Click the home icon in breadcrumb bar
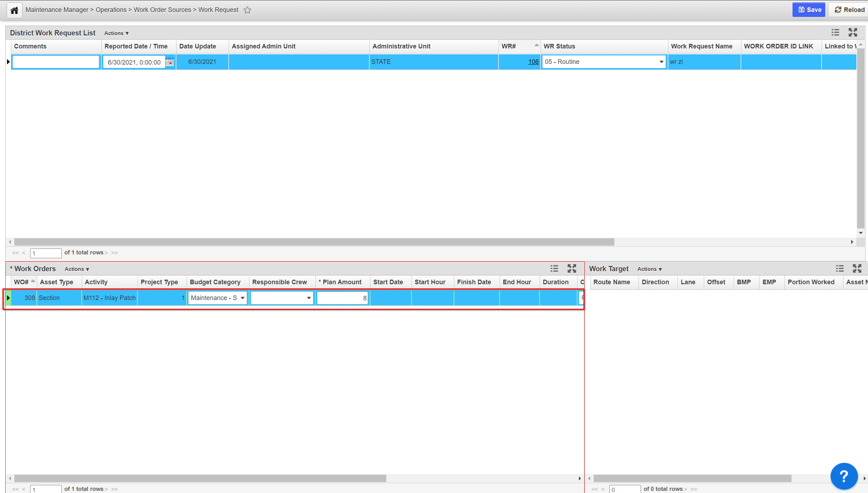Image resolution: width=868 pixels, height=493 pixels. [x=14, y=10]
